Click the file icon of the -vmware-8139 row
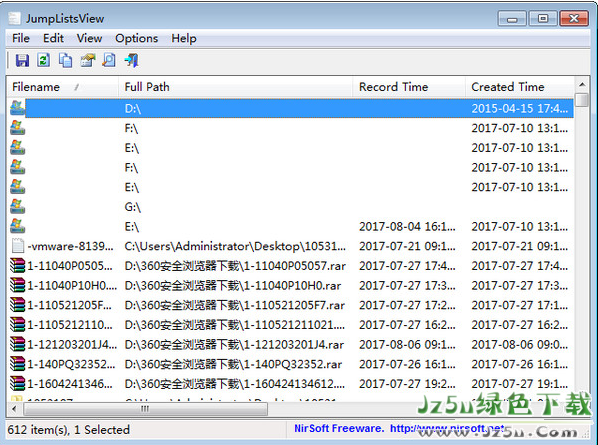The height and width of the screenshot is (445, 598). [x=18, y=246]
